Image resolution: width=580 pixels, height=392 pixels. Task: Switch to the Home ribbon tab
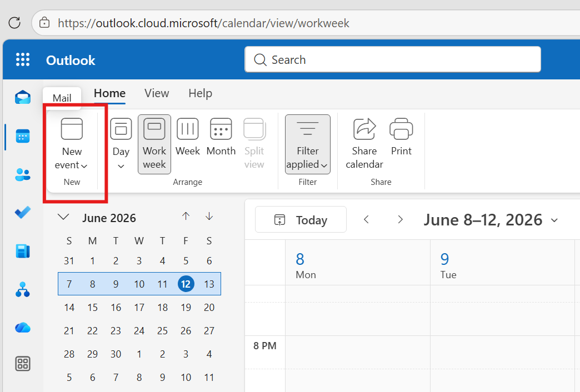[109, 93]
